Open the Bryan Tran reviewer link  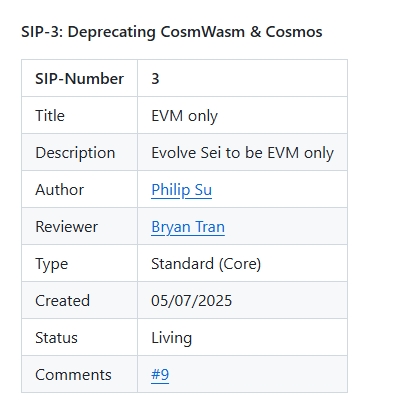(188, 227)
